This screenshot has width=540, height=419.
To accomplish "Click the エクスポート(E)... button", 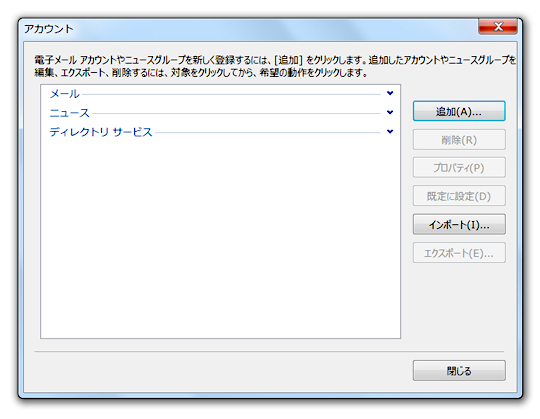I will click(459, 253).
